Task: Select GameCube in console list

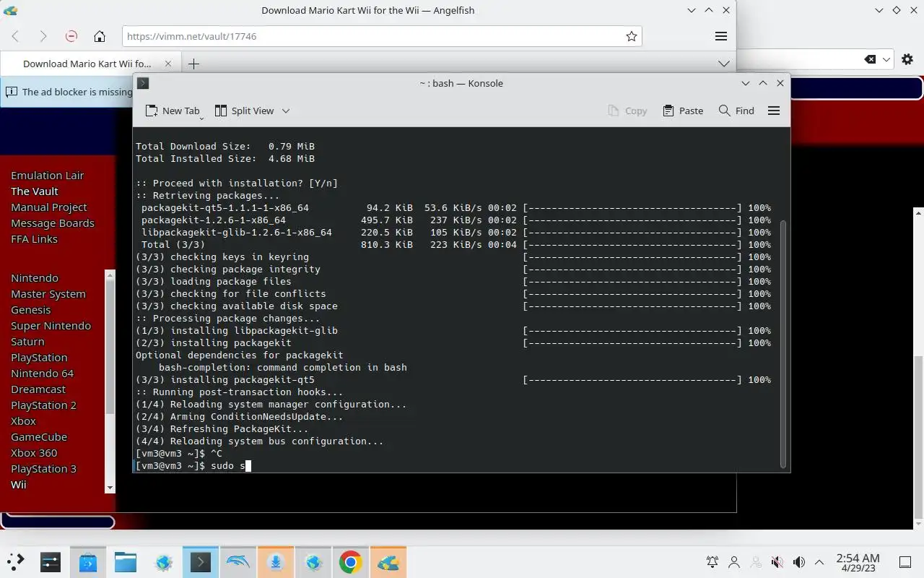Action: [x=39, y=437]
